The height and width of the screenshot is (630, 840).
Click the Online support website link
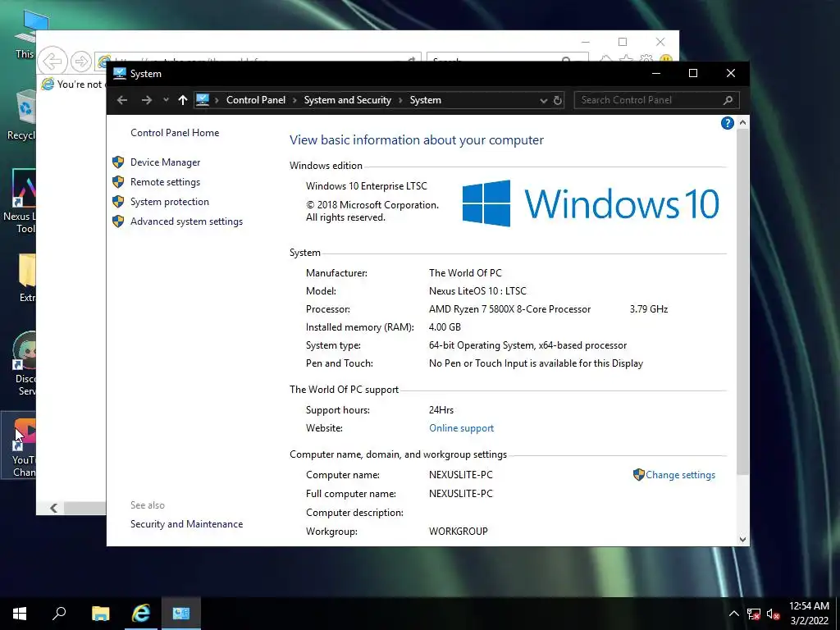click(461, 428)
